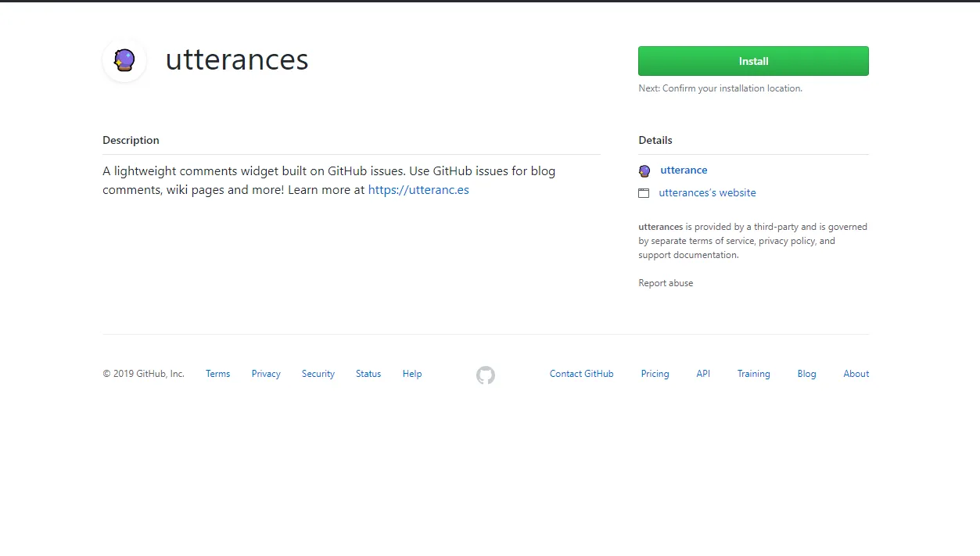The image size is (980, 556).
Task: Click Report abuse
Action: click(666, 282)
